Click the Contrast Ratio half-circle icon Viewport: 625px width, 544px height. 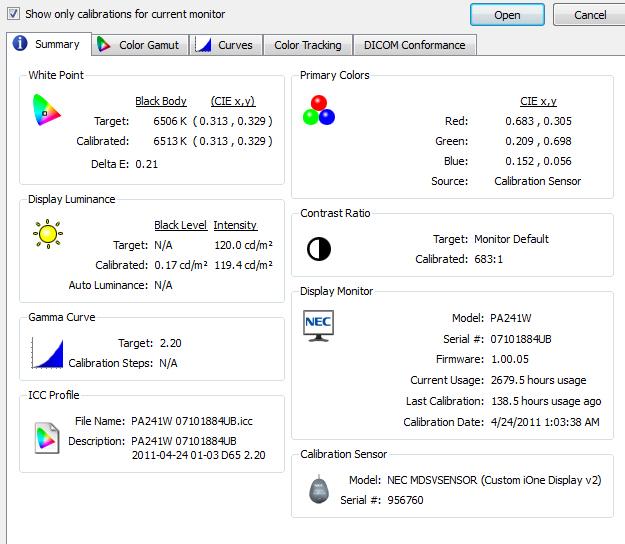click(319, 249)
